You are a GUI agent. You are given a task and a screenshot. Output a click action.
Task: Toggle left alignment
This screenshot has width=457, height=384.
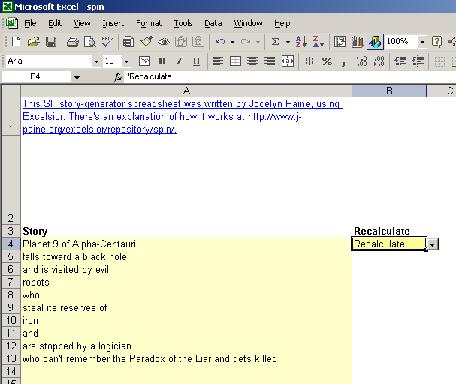218,61
